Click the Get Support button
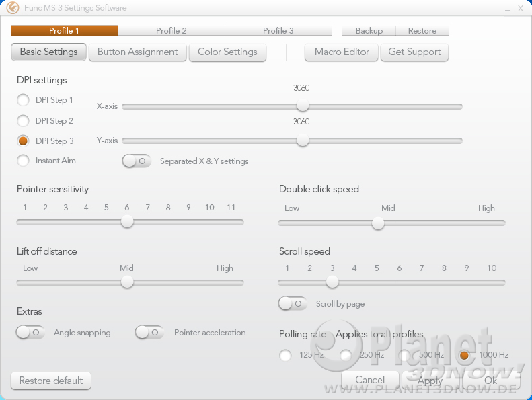The image size is (532, 400). 414,52
